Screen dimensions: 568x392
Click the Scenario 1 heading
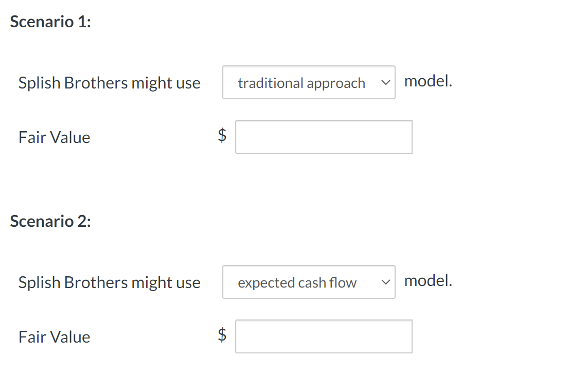(x=49, y=22)
